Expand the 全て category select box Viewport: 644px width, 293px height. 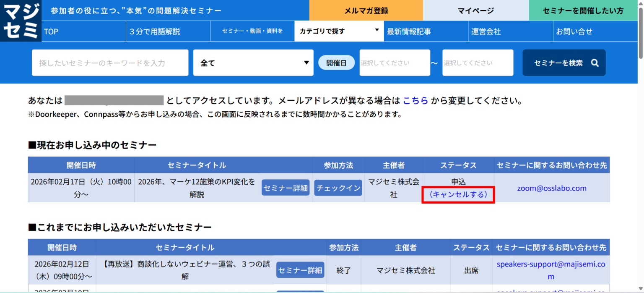253,63
